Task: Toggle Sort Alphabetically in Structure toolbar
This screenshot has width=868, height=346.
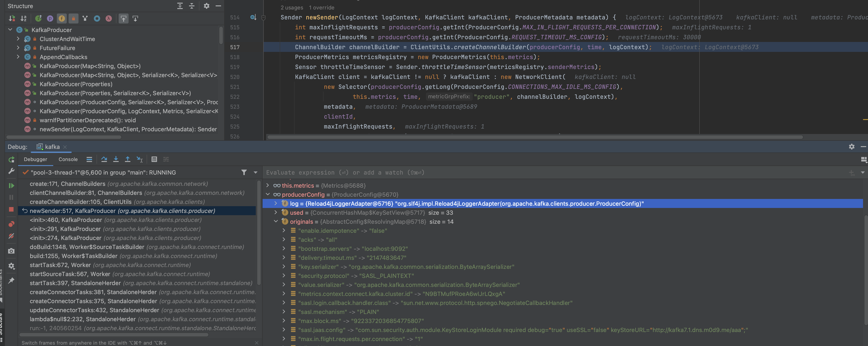Action: pyautogui.click(x=24, y=18)
